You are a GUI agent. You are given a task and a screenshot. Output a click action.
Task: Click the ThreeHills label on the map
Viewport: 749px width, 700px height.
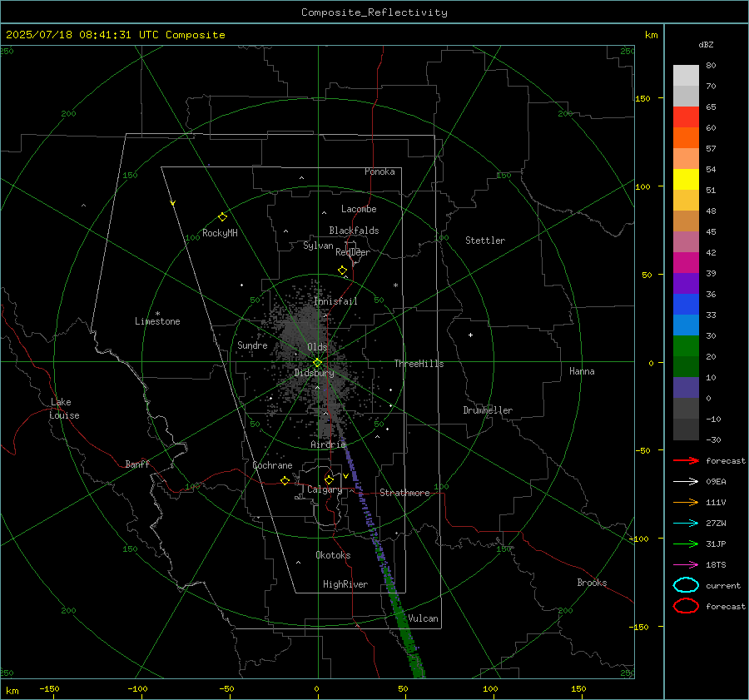tap(419, 364)
